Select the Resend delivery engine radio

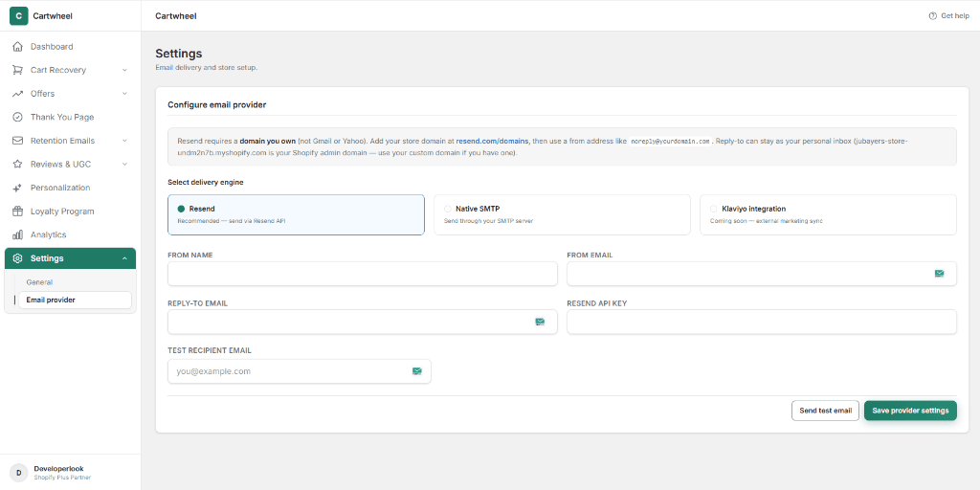click(x=181, y=209)
